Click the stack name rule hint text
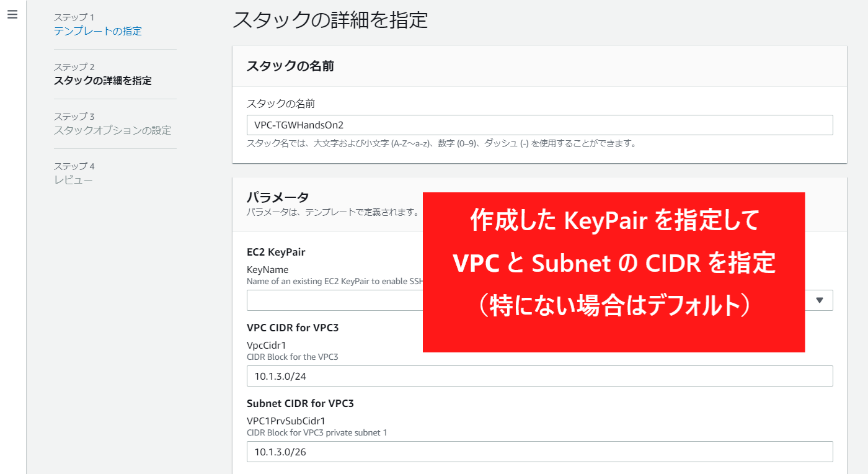The image size is (868, 474). coord(442,143)
